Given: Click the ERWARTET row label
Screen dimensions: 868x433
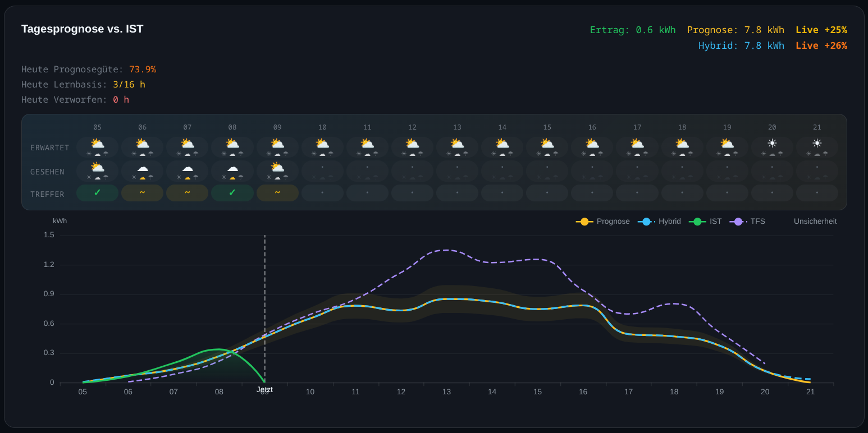Looking at the screenshot, I should tap(50, 148).
